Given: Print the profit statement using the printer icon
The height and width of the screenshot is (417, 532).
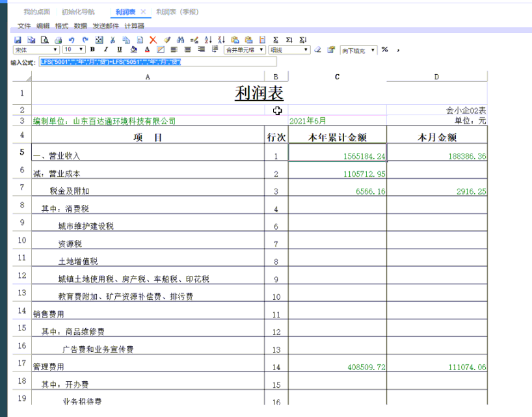Looking at the screenshot, I should tap(58, 40).
